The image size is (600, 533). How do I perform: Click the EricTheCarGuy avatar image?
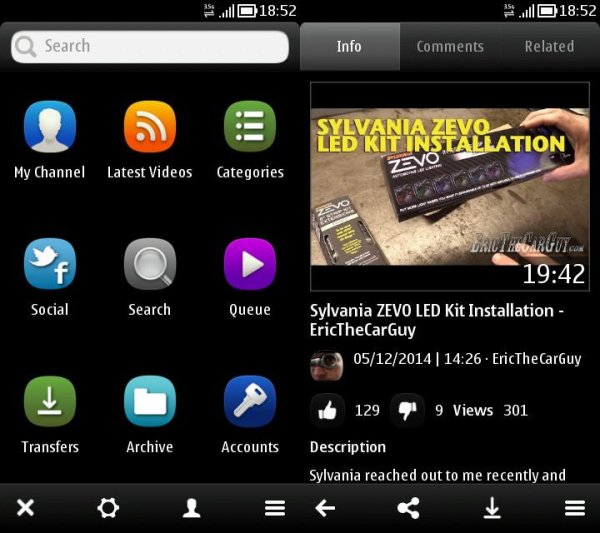point(326,365)
